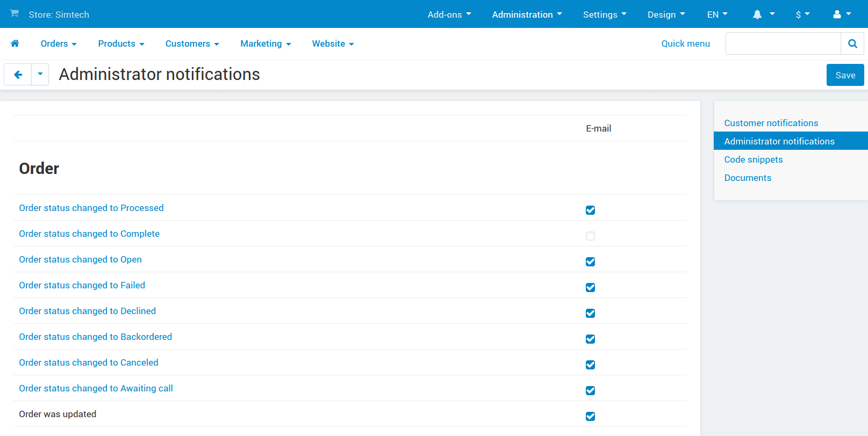Select Administrator notifications in sidebar

pyautogui.click(x=791, y=141)
